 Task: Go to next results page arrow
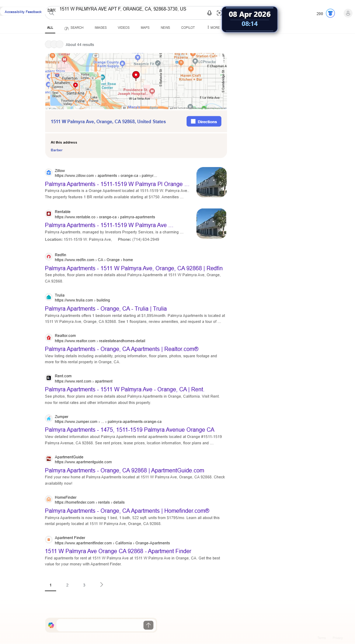(101, 585)
